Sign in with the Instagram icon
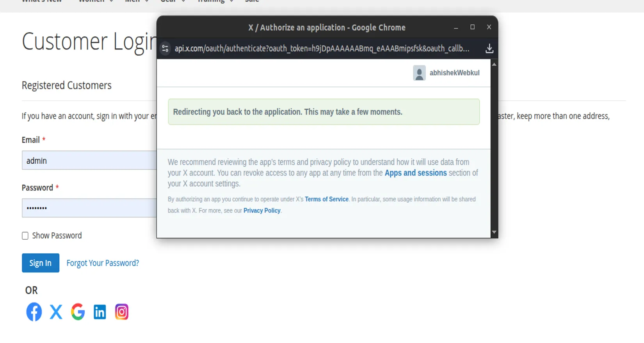Viewport: 644px width, 343px height. coord(121,312)
